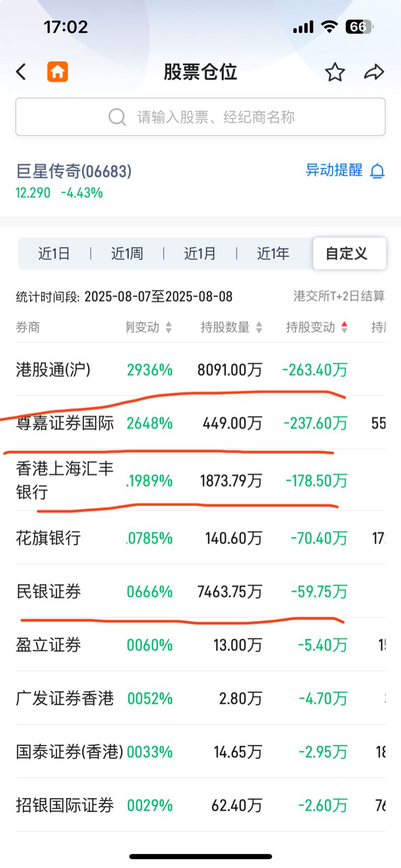Tap the alert bell icon
Image resolution: width=401 pixels, height=868 pixels.
point(377,171)
